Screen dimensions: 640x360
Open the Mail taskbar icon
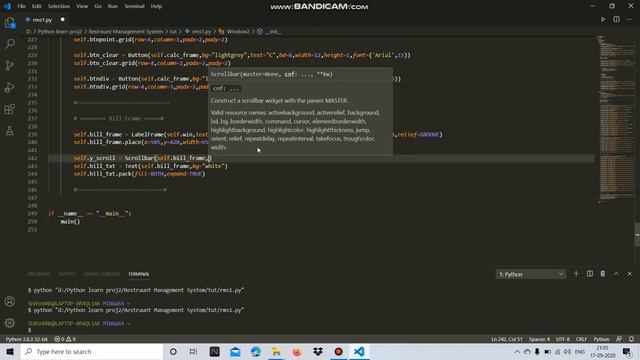tap(235, 351)
